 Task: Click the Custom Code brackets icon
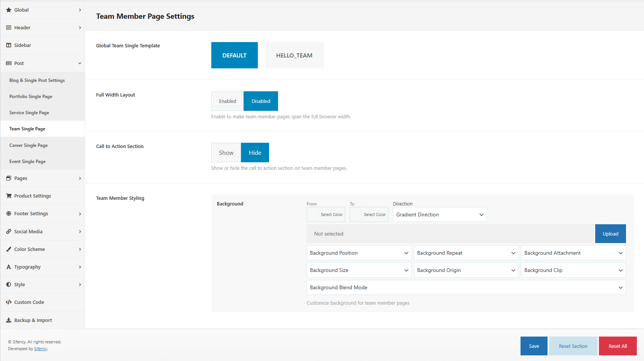[9, 302]
